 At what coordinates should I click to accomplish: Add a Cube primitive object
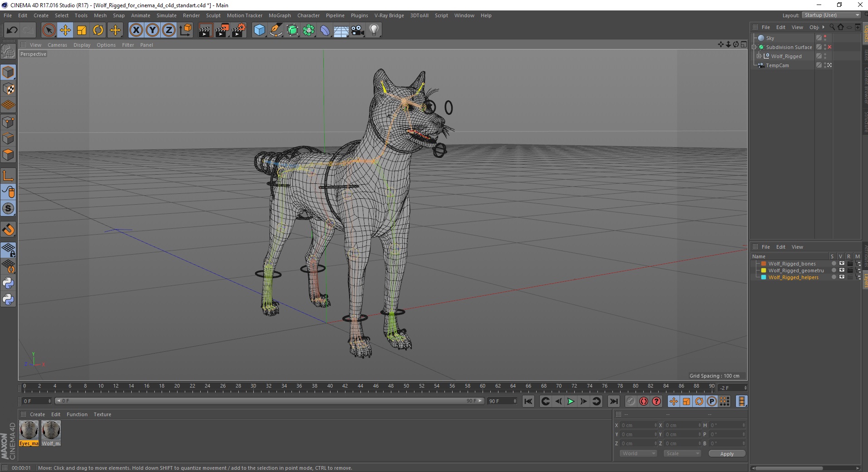259,30
